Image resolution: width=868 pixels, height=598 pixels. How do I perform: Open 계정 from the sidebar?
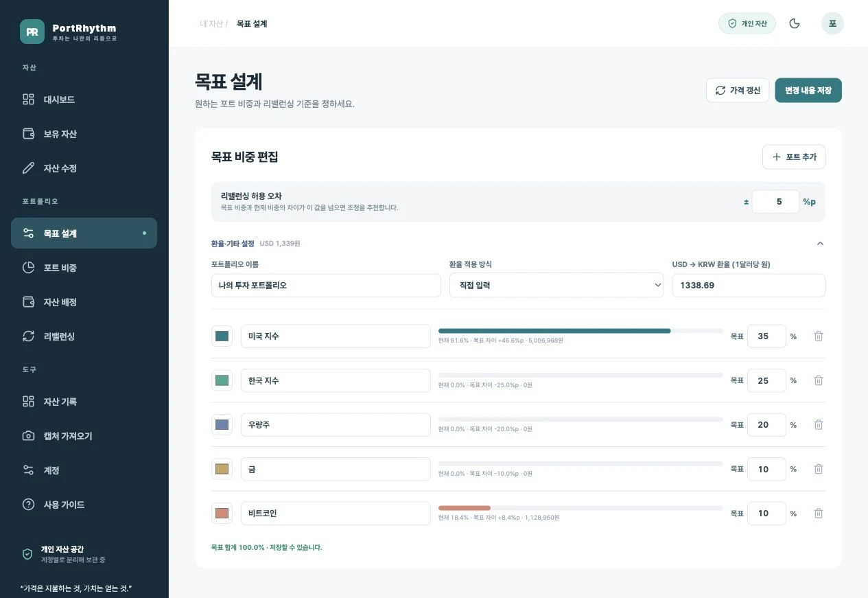(x=84, y=470)
